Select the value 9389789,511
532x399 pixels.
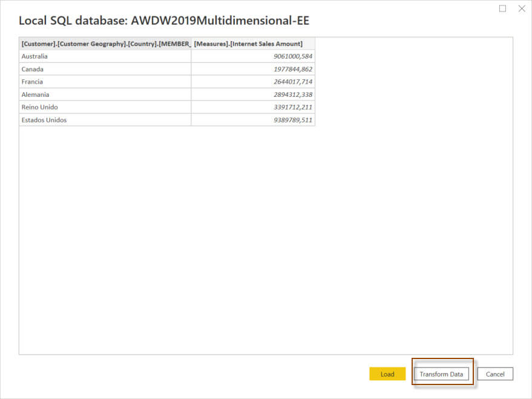pyautogui.click(x=293, y=120)
